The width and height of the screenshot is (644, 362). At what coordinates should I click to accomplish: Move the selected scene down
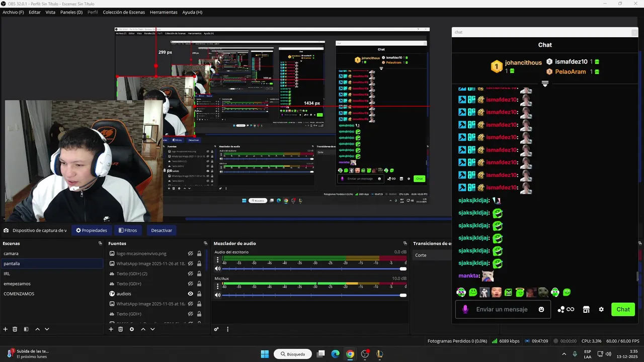47,329
